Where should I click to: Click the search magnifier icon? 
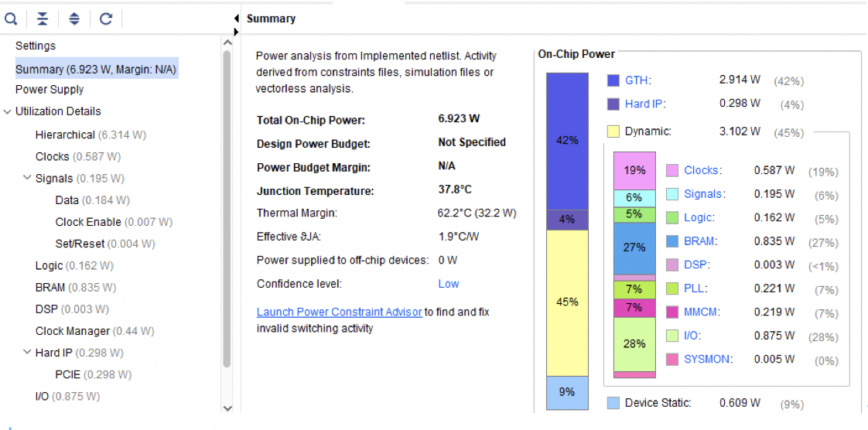point(11,19)
